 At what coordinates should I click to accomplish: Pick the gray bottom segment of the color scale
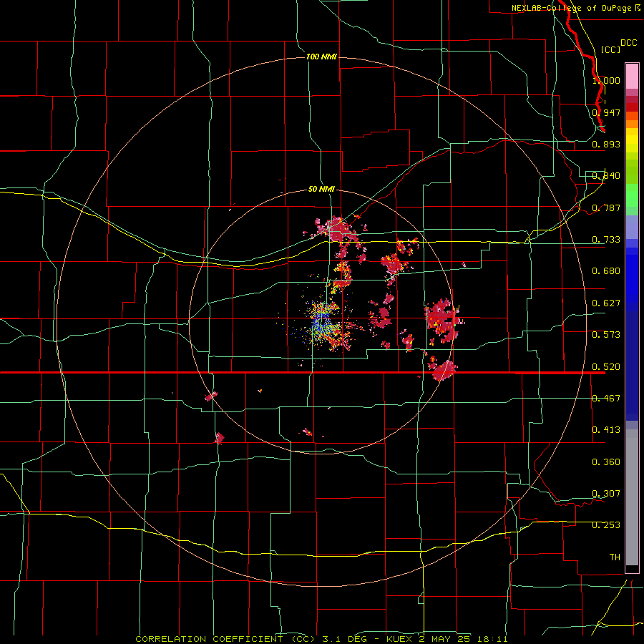[632, 497]
